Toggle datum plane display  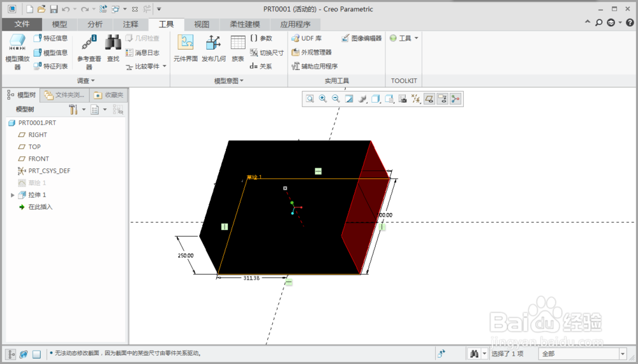point(429,98)
